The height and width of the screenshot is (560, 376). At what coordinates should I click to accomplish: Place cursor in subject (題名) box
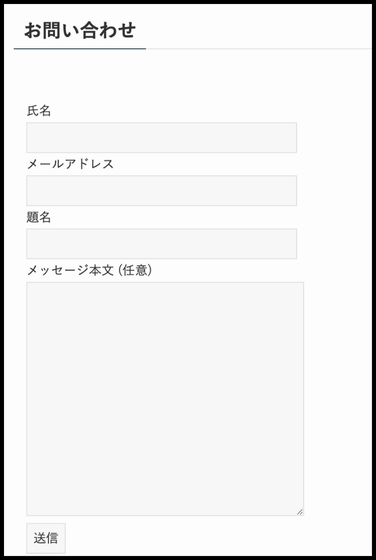(x=161, y=244)
